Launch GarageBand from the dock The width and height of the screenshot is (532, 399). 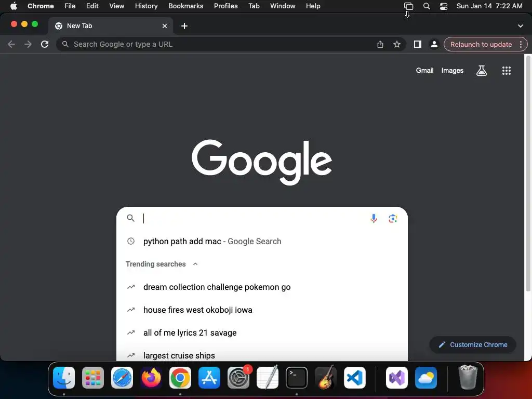tap(325, 378)
